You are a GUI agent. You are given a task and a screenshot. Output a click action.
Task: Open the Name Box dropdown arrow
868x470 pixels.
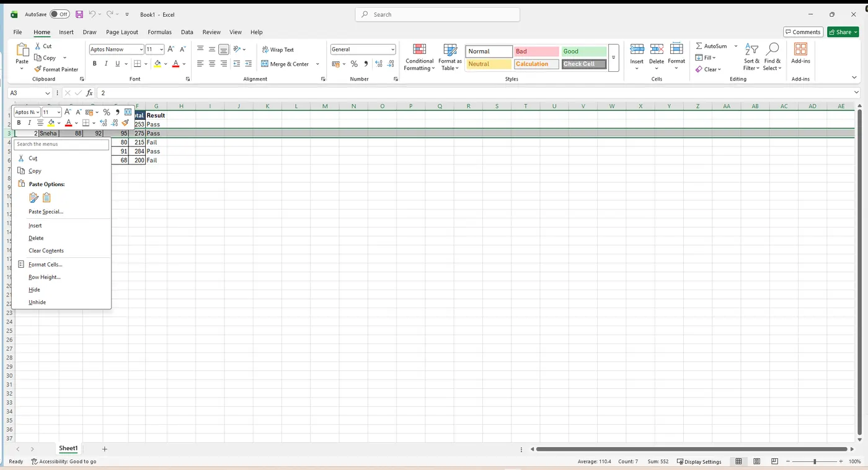(48, 93)
